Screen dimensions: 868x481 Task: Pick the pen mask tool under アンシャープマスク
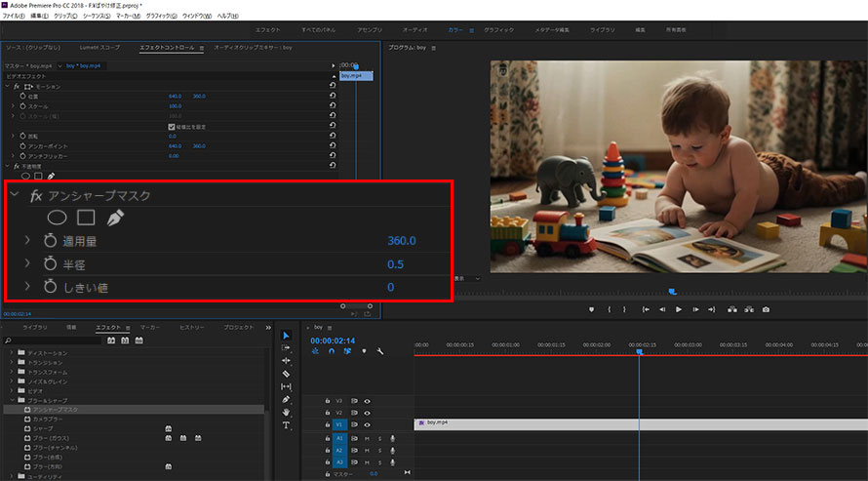click(114, 218)
